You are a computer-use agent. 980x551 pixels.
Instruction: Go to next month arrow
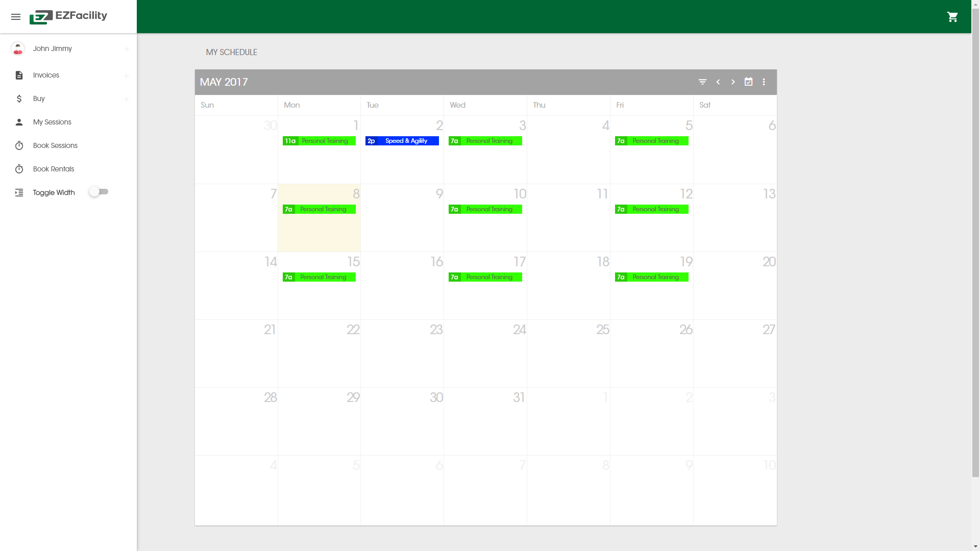733,82
